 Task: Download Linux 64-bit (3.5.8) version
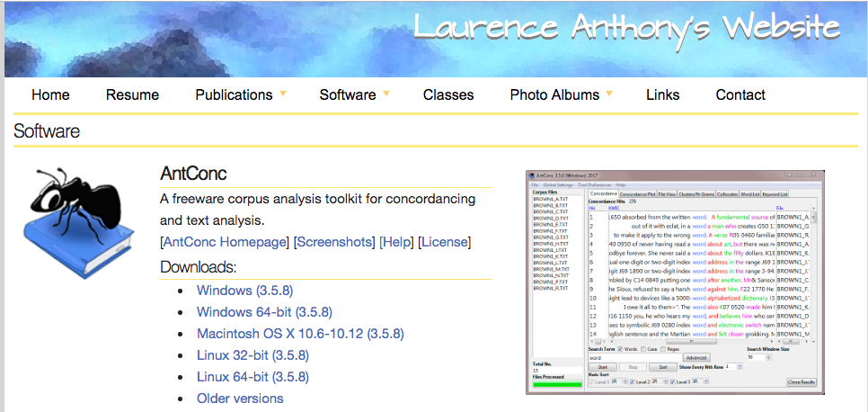tap(252, 377)
